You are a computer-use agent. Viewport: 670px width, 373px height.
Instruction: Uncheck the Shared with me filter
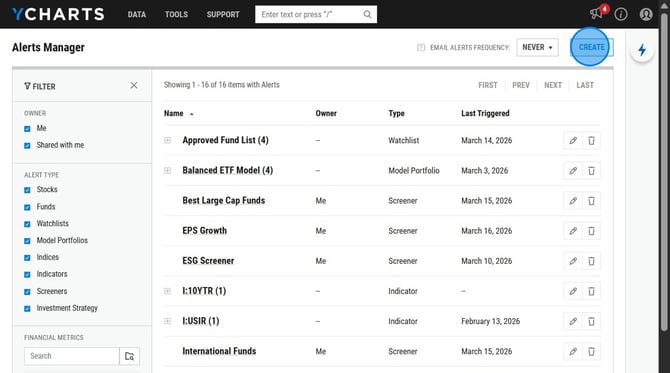pyautogui.click(x=27, y=145)
